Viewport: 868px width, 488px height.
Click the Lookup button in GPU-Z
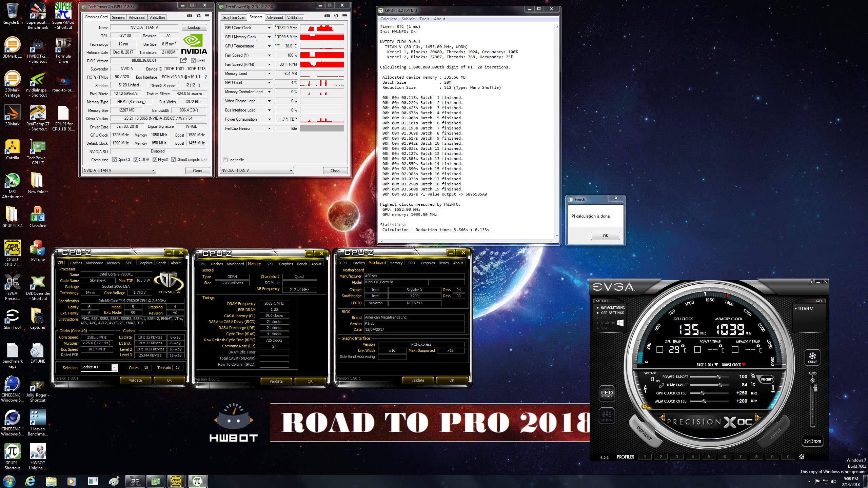click(x=194, y=27)
